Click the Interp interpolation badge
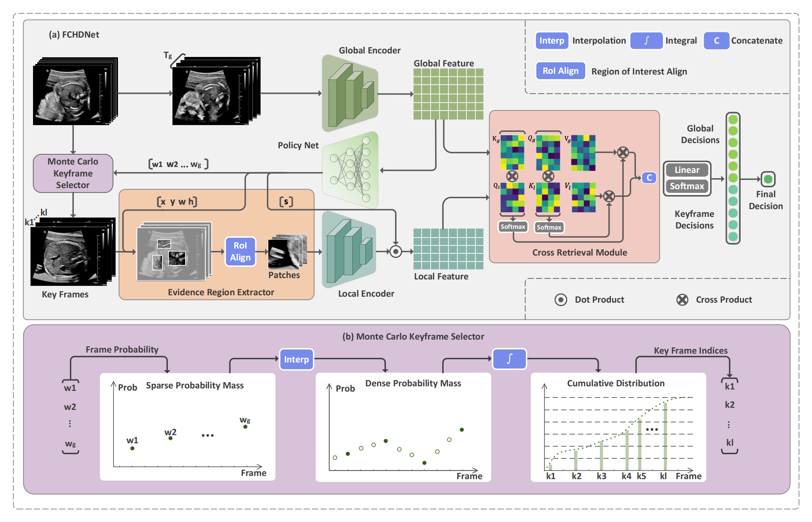The height and width of the screenshot is (522, 812). pyautogui.click(x=551, y=40)
